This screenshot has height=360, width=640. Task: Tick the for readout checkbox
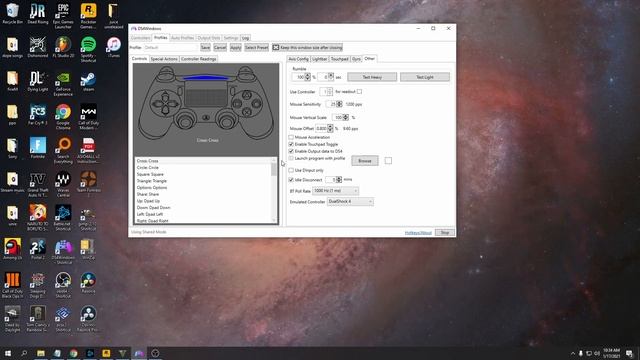pyautogui.click(x=359, y=92)
